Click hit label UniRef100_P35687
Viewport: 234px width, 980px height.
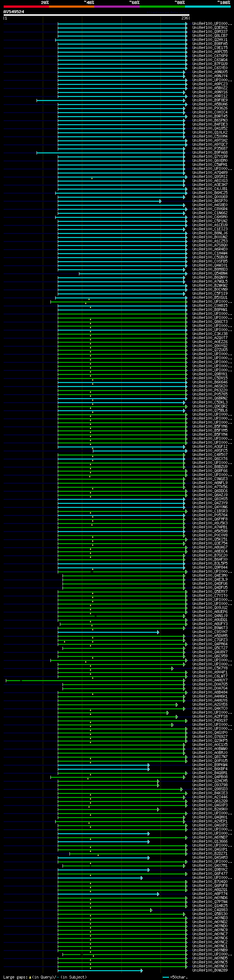point(210,149)
